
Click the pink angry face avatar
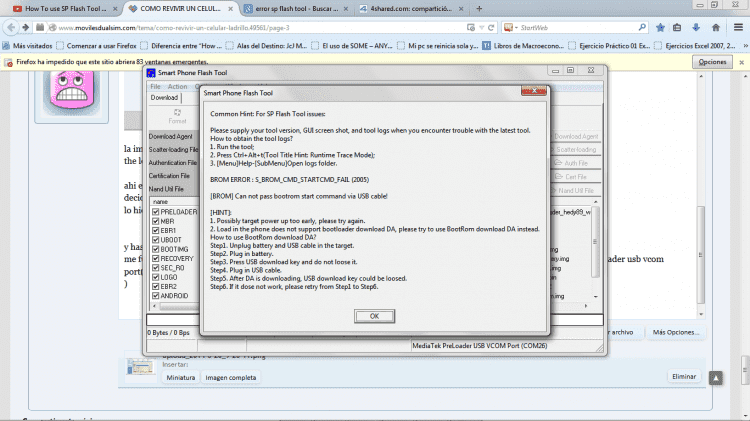tap(72, 92)
